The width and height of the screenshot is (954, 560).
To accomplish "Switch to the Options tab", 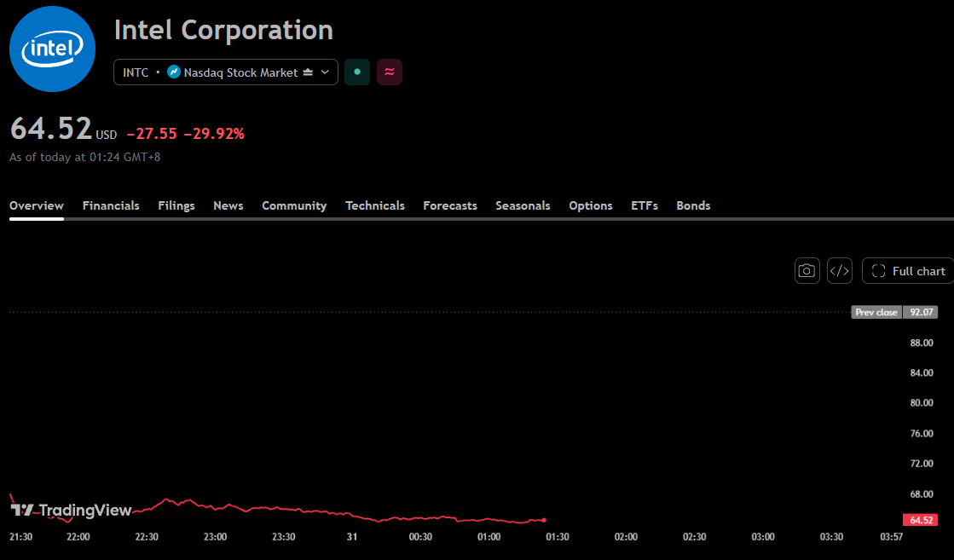I will tap(591, 205).
